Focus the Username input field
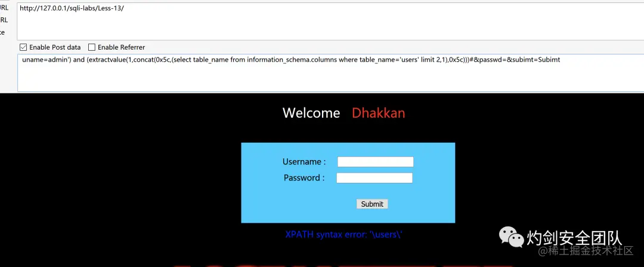Image resolution: width=644 pixels, height=267 pixels. tap(376, 162)
